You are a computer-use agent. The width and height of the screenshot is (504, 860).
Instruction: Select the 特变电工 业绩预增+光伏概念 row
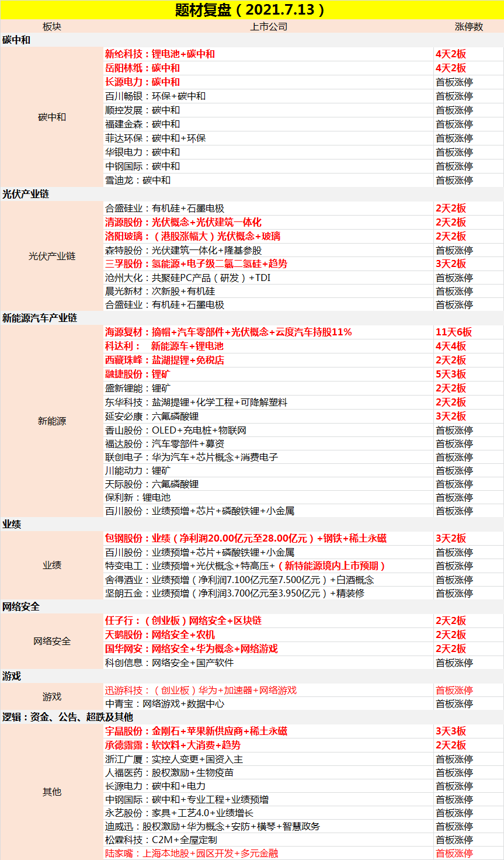[x=245, y=566]
